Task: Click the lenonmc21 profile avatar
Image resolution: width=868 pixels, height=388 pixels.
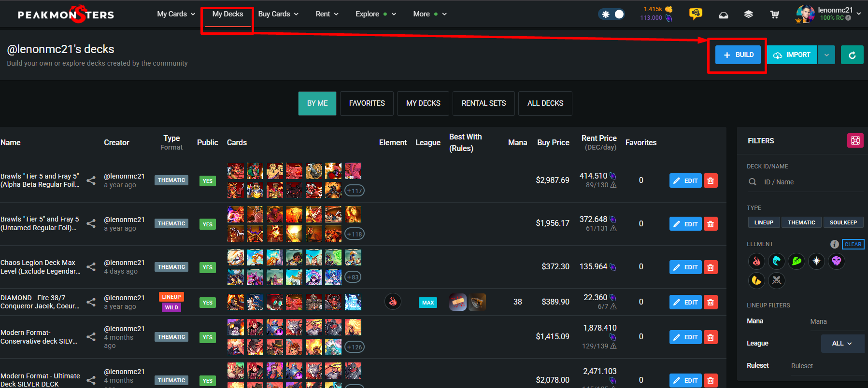Action: (805, 14)
